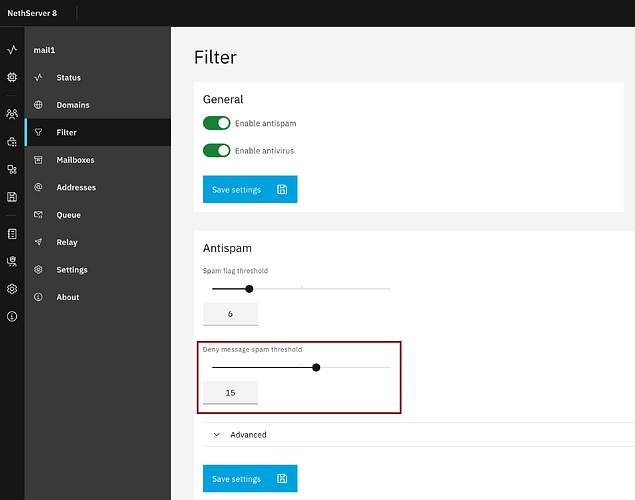Save settings in the Antispam section
This screenshot has height=500, width=635.
coord(250,479)
